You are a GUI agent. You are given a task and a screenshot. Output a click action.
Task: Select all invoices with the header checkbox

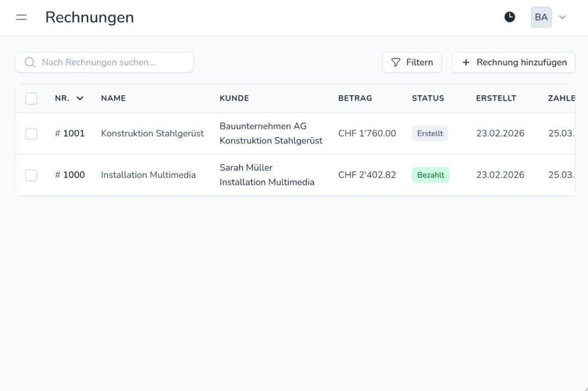click(32, 98)
